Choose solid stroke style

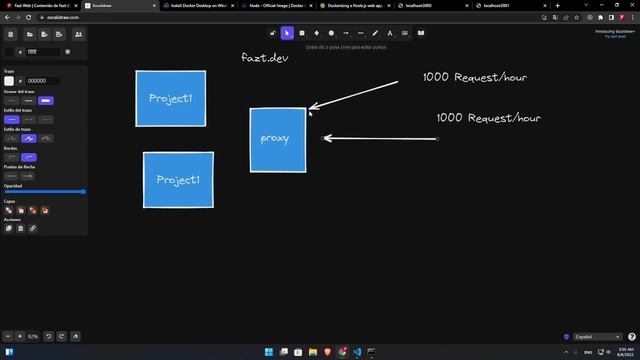(12, 120)
